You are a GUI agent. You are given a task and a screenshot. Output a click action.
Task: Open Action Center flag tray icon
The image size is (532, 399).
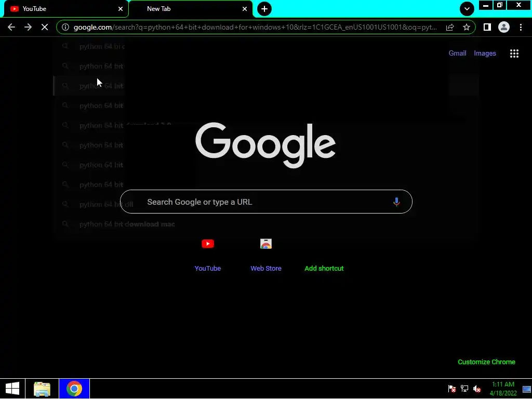451,389
